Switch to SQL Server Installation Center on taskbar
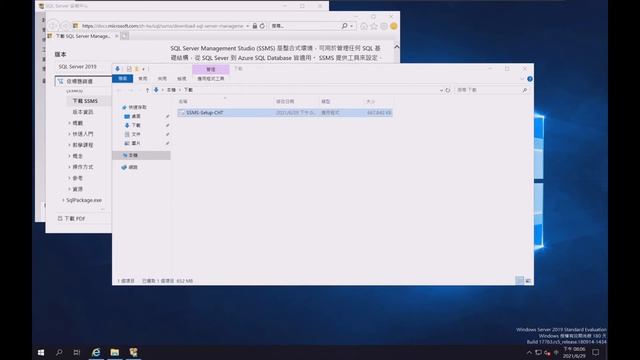 point(133,352)
